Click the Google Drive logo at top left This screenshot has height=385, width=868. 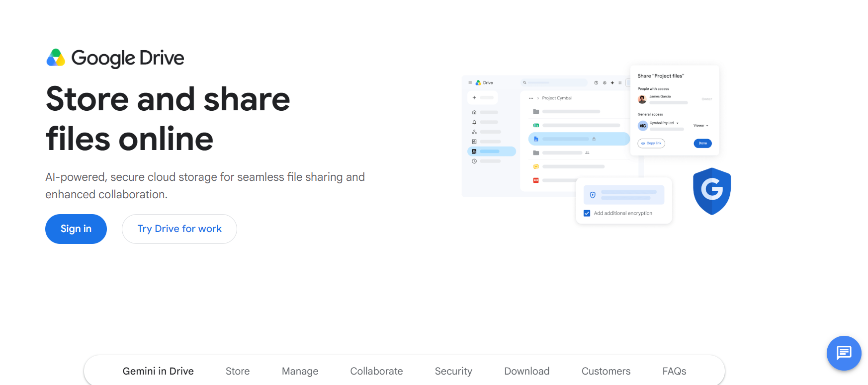coord(115,58)
